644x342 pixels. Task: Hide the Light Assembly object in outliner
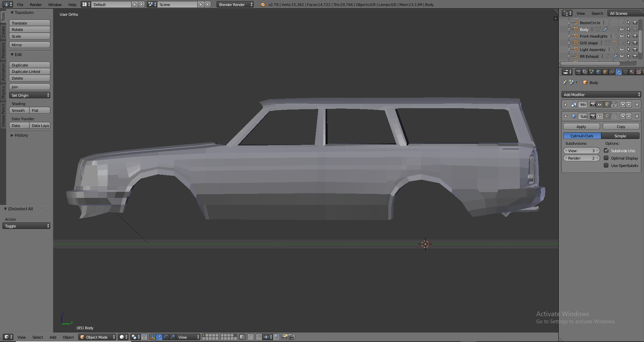622,50
